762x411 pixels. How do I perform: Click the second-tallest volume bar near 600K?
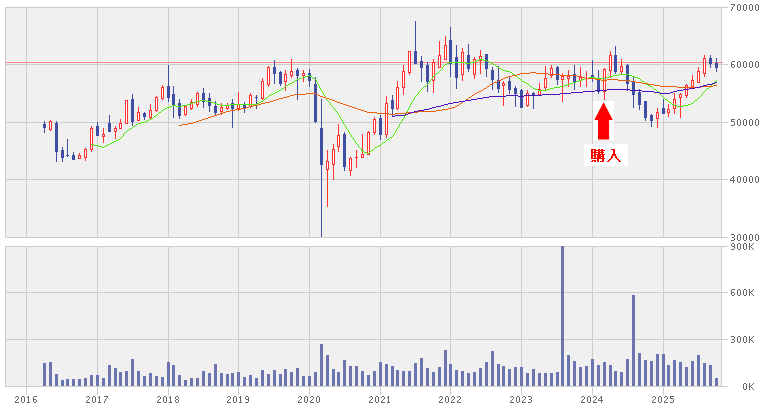(x=634, y=340)
